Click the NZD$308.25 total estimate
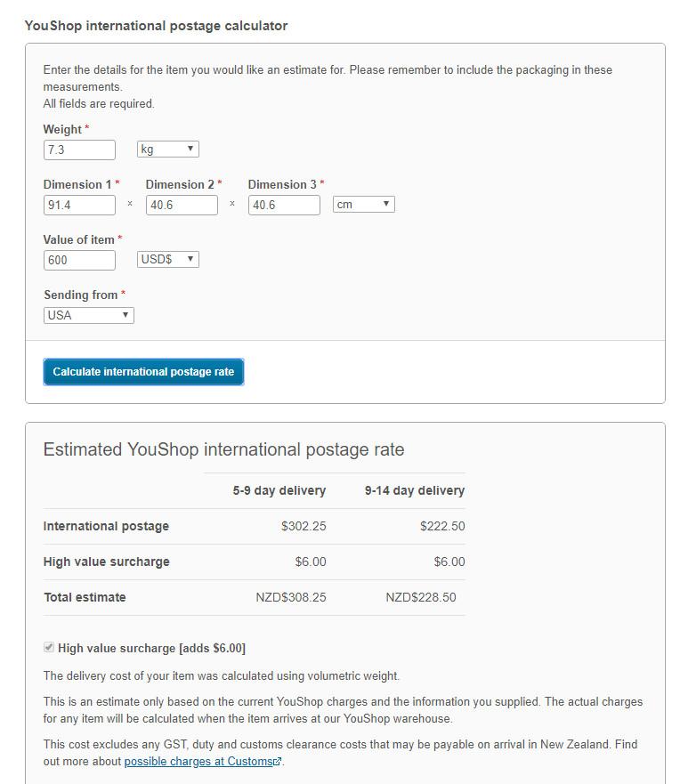This screenshot has height=784, width=680. click(x=291, y=597)
